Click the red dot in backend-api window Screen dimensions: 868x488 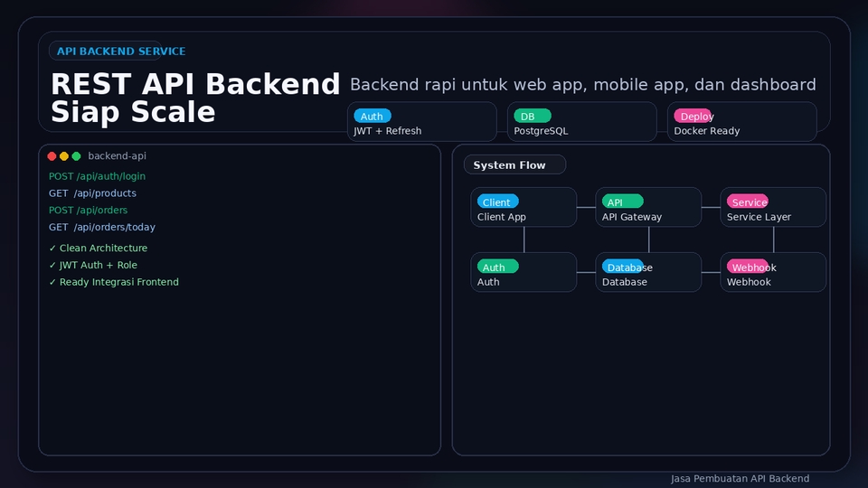pos(52,156)
